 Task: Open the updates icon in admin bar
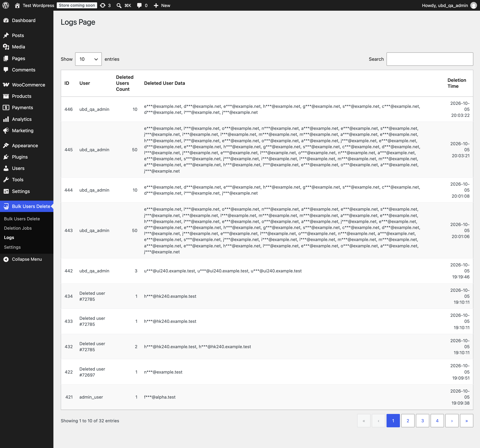(103, 5)
